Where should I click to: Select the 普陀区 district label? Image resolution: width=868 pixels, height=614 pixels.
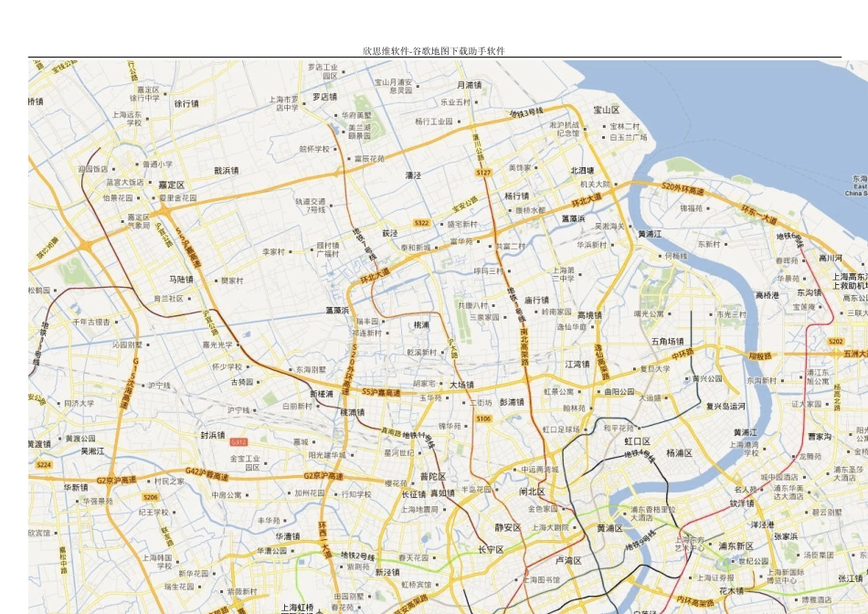pyautogui.click(x=433, y=477)
